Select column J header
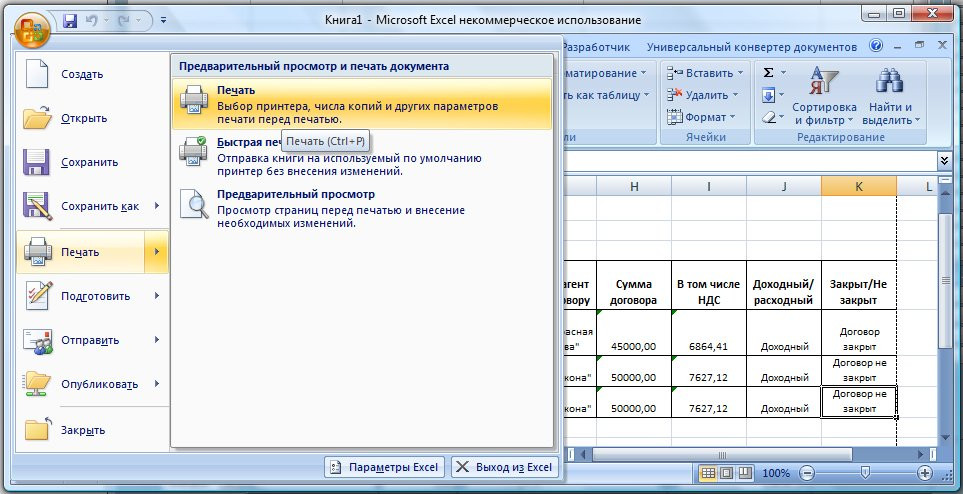 click(x=784, y=186)
